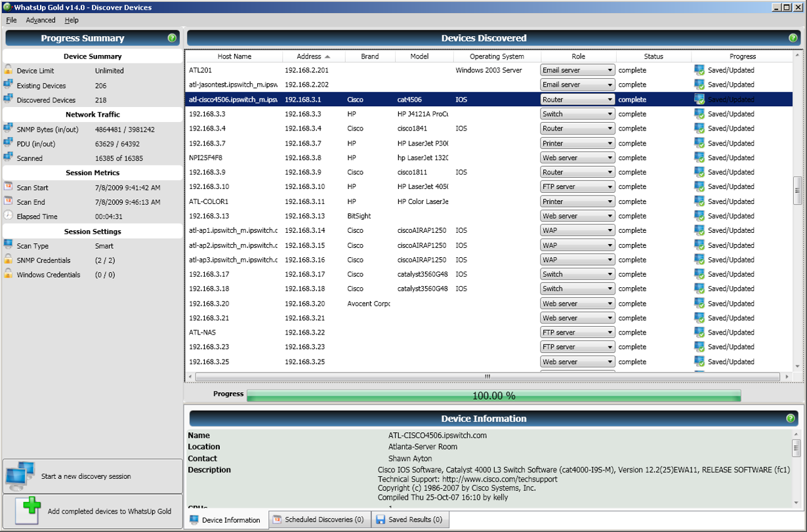Click the Avocent brand cell

click(x=369, y=304)
